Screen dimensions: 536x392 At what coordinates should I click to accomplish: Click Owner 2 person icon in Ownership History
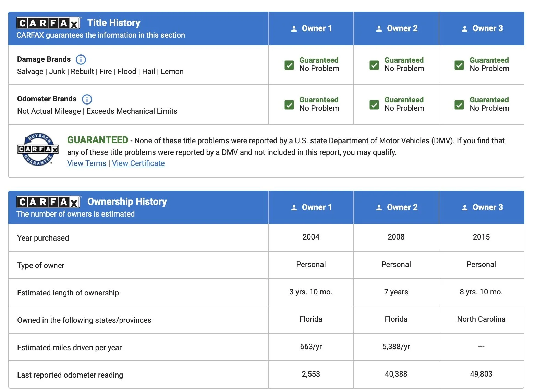[379, 208]
